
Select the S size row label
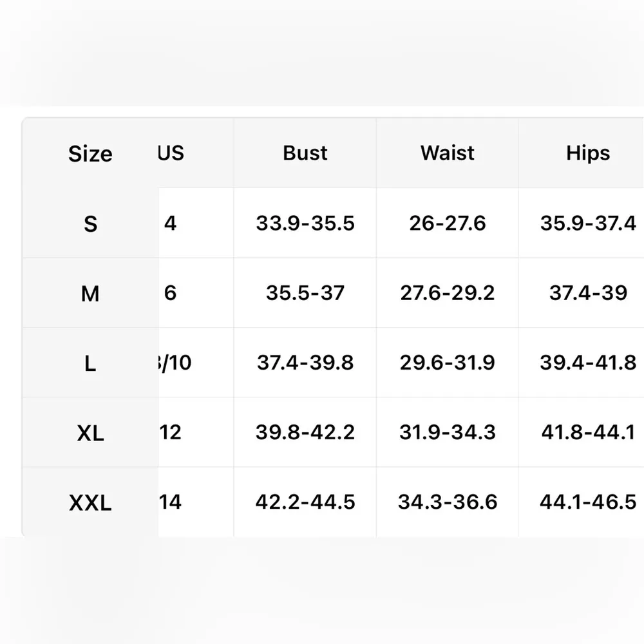pyautogui.click(x=90, y=224)
